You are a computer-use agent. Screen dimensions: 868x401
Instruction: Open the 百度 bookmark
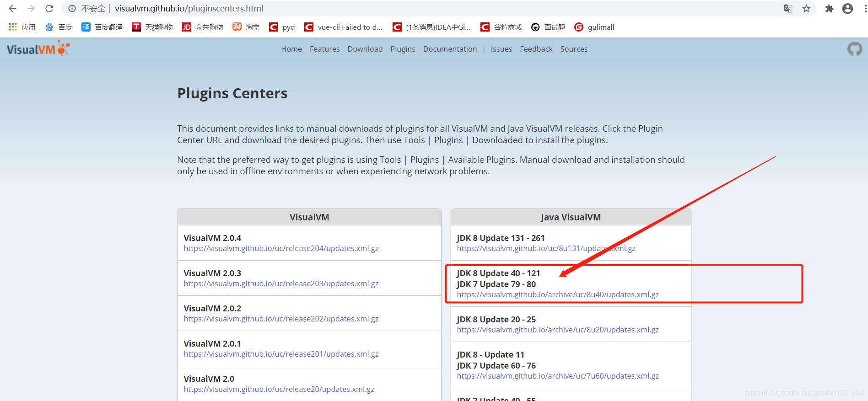click(59, 27)
